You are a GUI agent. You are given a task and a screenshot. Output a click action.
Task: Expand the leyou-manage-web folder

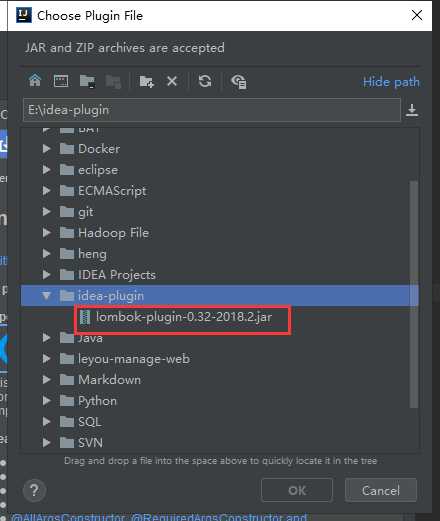pyautogui.click(x=47, y=359)
